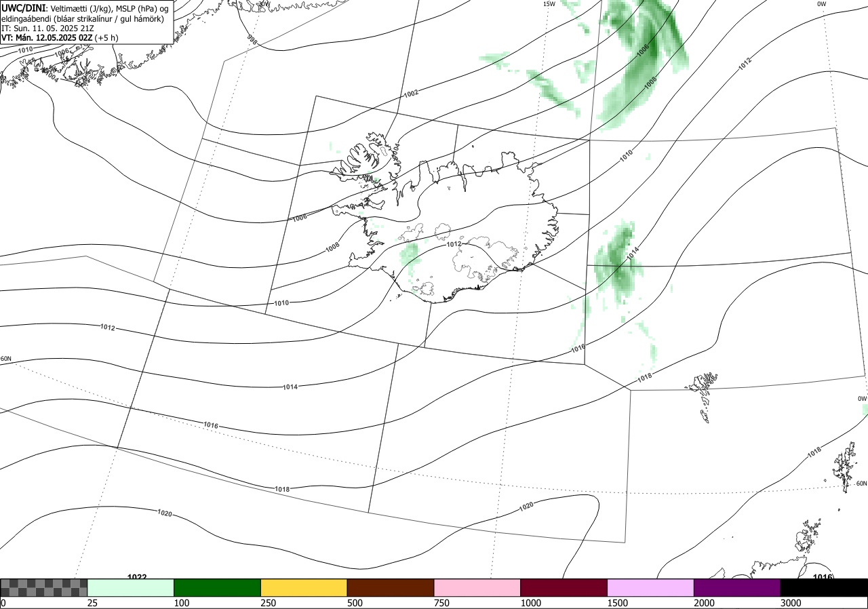Click legend value label 1500
Image resolution: width=868 pixels, height=609 pixels.
618,603
